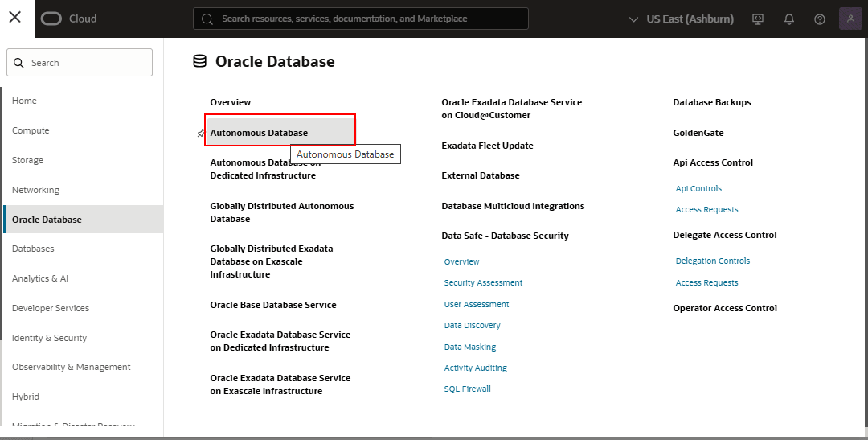Open Operator Access Control
Image resolution: width=868 pixels, height=440 pixels.
click(x=725, y=308)
